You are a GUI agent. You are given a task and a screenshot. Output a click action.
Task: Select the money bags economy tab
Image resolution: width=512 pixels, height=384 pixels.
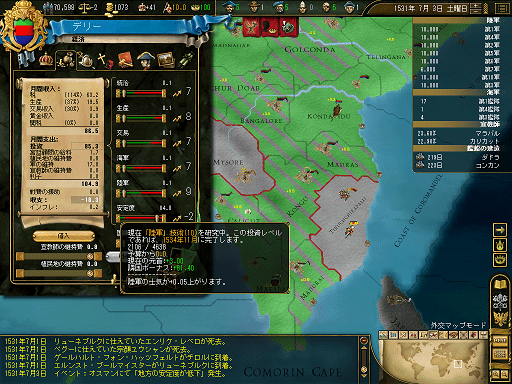click(x=66, y=60)
